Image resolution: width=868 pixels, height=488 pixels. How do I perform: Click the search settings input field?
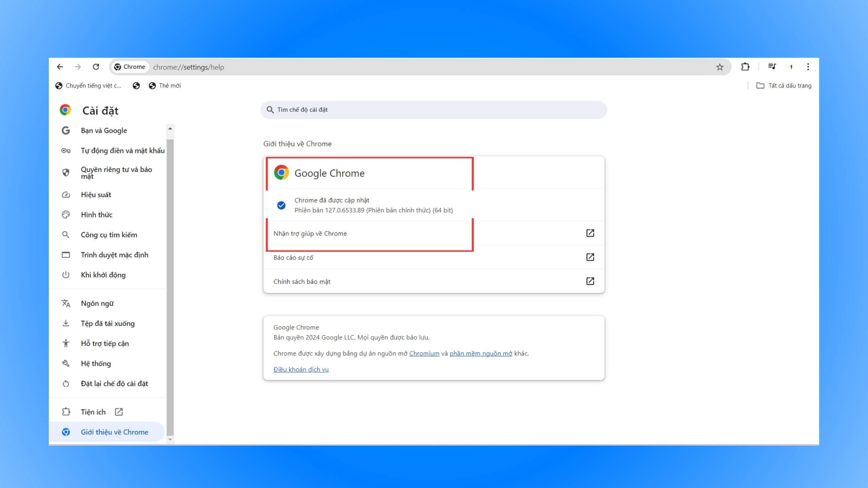[434, 110]
